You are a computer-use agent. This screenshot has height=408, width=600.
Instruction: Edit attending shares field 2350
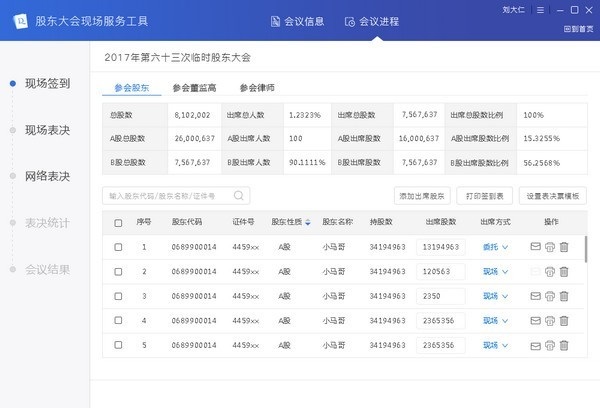[441, 296]
